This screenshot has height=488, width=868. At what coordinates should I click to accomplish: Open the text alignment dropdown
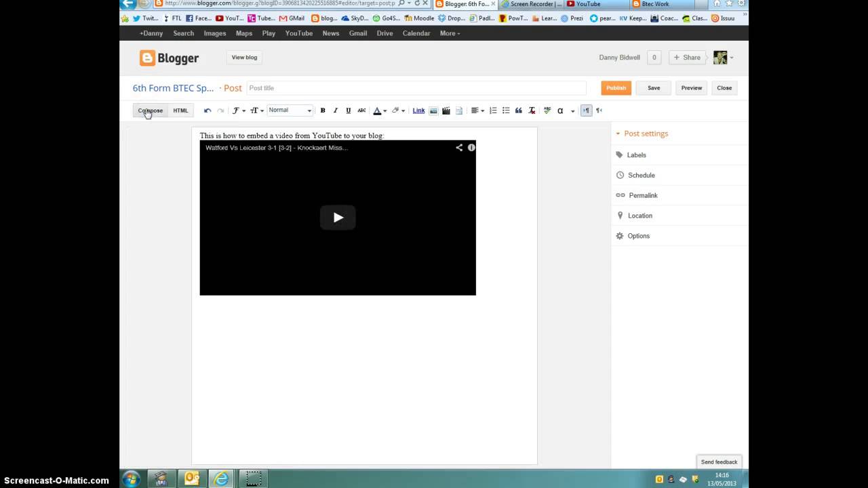[477, 110]
